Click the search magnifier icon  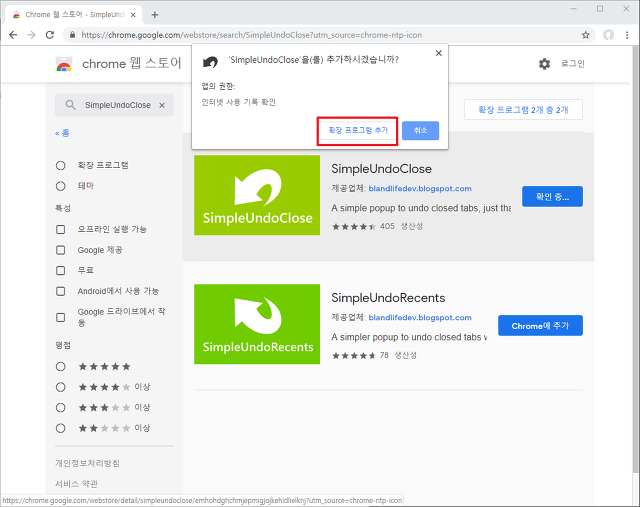(x=70, y=105)
